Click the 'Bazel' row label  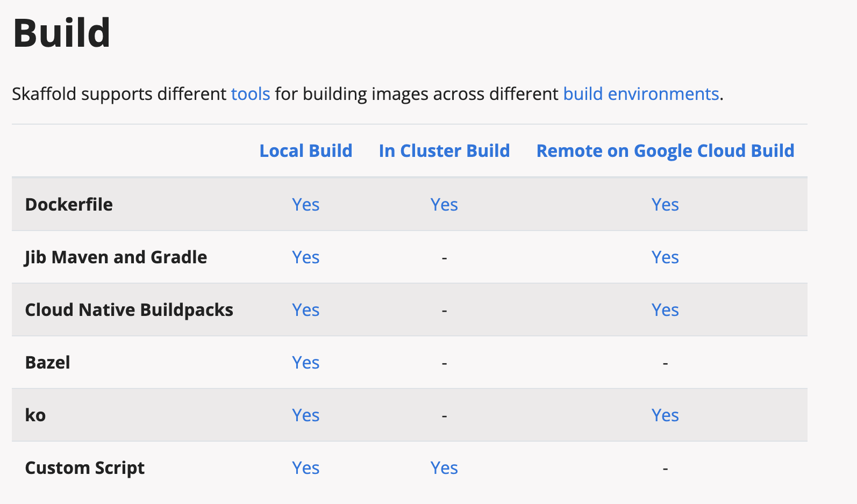(48, 363)
